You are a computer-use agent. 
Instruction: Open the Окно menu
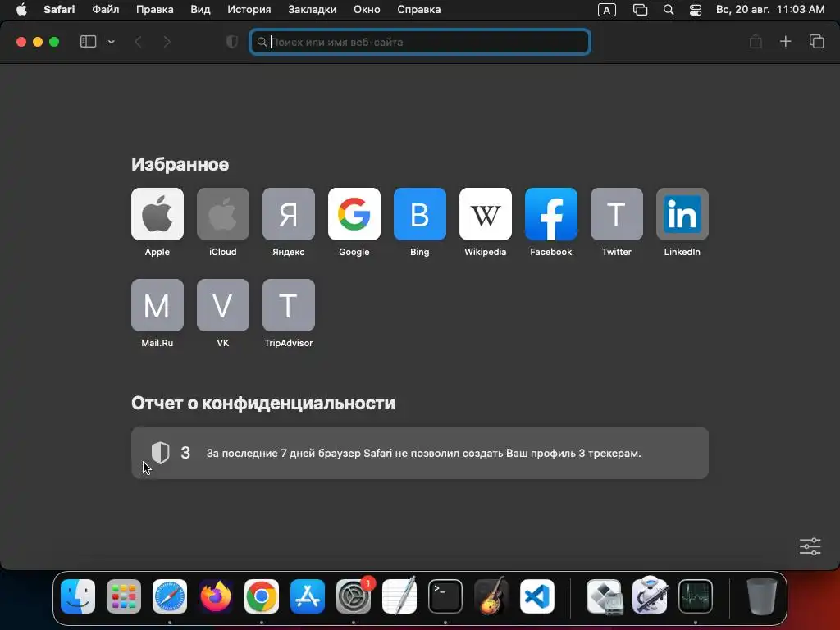tap(367, 10)
